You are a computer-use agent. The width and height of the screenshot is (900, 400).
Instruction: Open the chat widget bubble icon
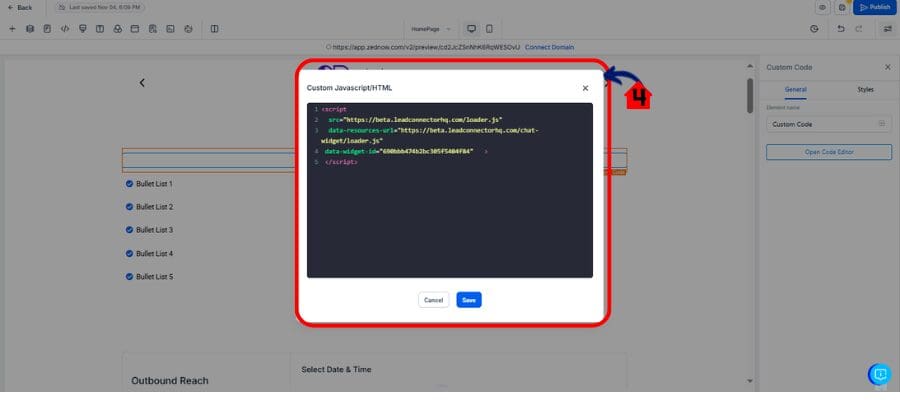880,374
